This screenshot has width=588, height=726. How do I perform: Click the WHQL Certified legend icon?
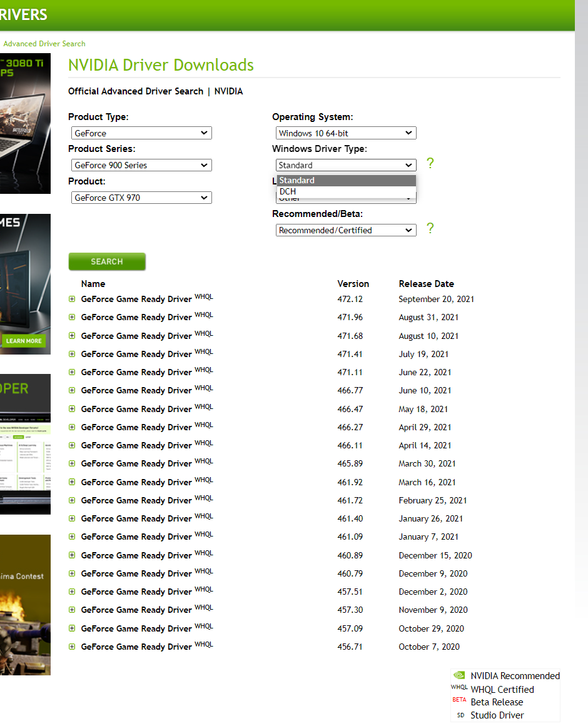tap(459, 687)
